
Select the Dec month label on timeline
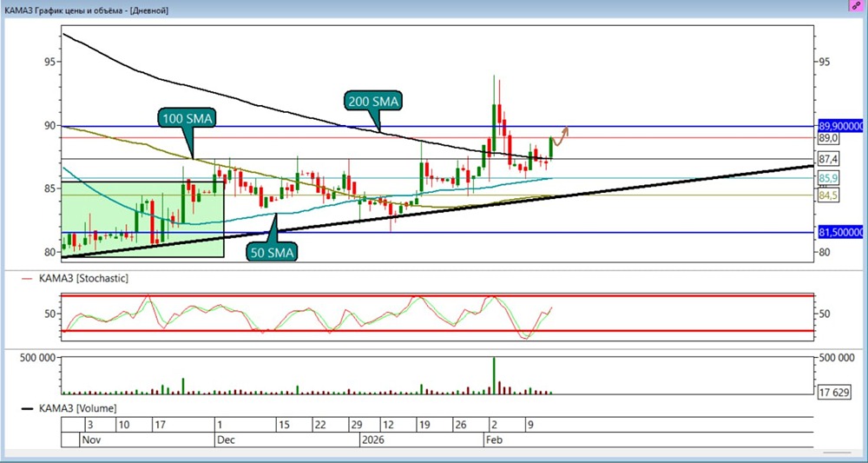[227, 440]
